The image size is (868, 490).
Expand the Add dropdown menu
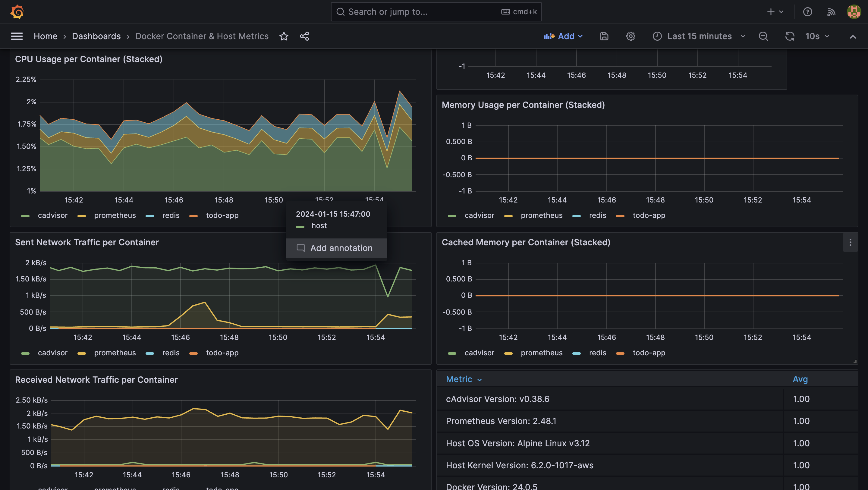coord(563,36)
